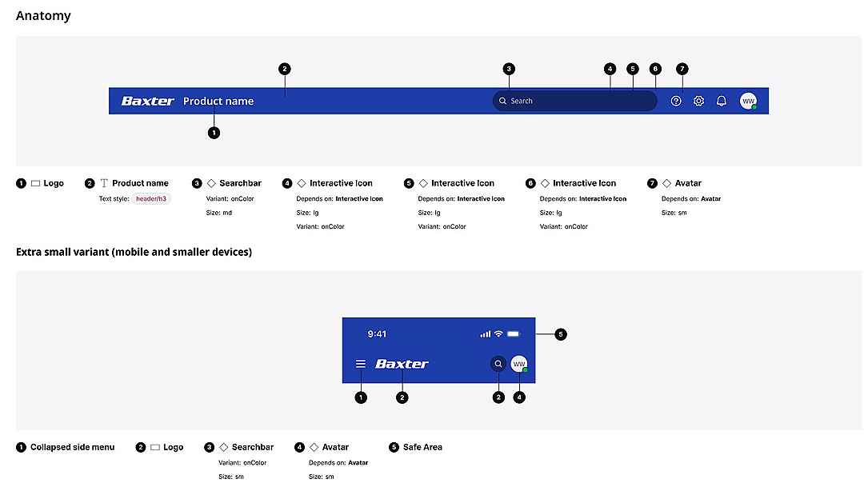Click the header/h3 text style tag
Image resolution: width=868 pixels, height=487 pixels.
click(x=151, y=198)
